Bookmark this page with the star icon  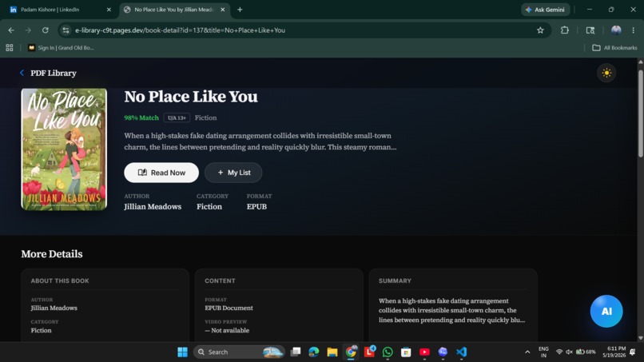click(540, 30)
